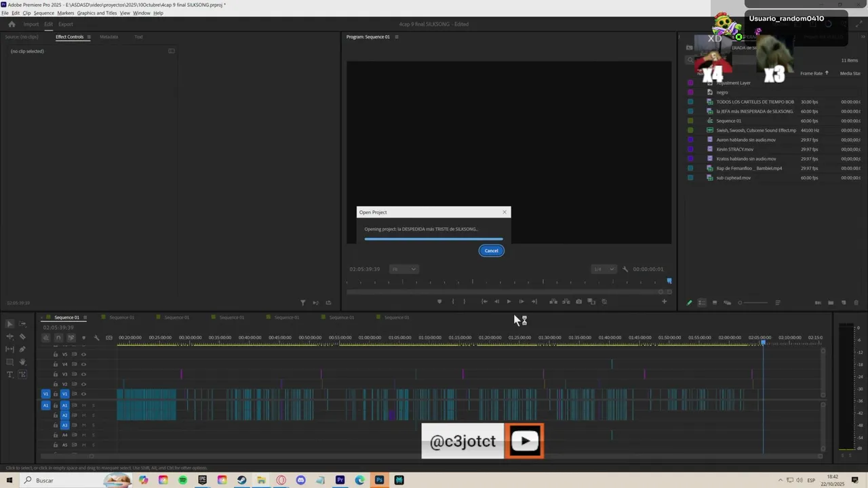Click Mark Out in Program Monitor
The width and height of the screenshot is (868, 488).
pyautogui.click(x=465, y=302)
